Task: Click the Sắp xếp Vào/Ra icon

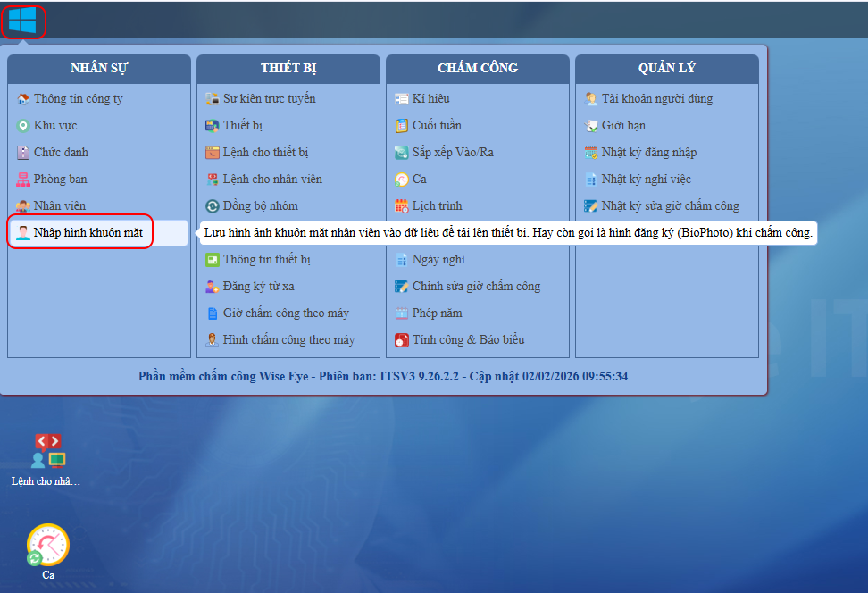Action: [x=402, y=153]
